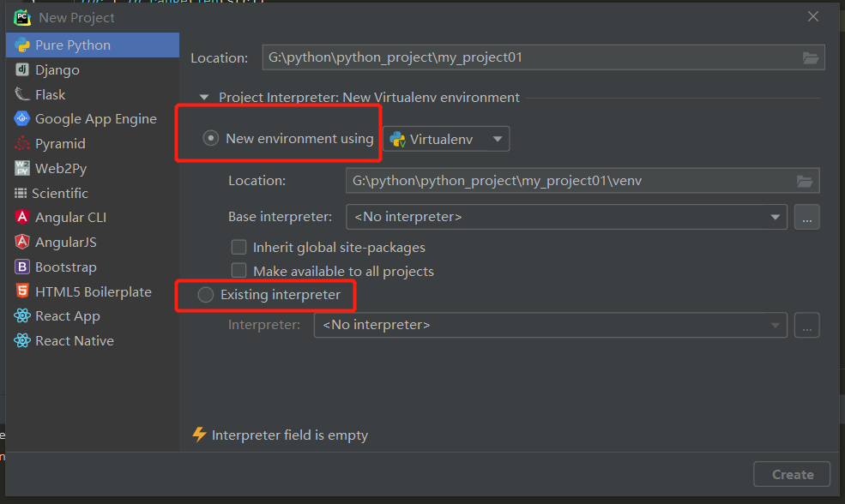Select the Angular CLI icon
845x504 pixels.
[22, 217]
